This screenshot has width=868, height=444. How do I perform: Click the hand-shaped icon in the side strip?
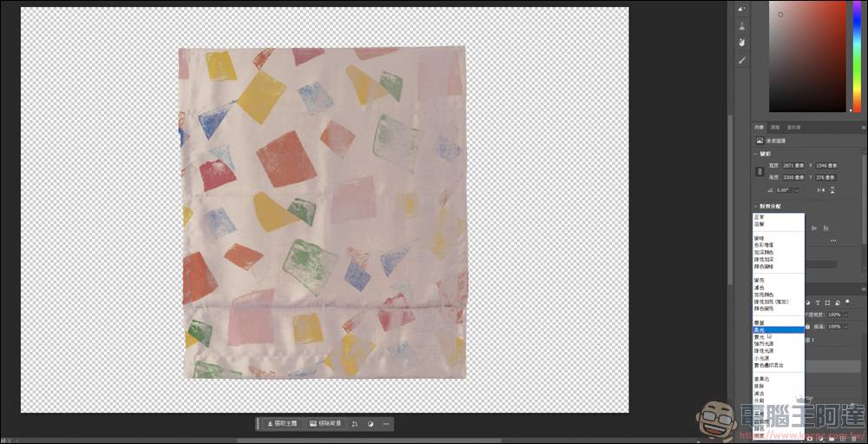(x=742, y=42)
